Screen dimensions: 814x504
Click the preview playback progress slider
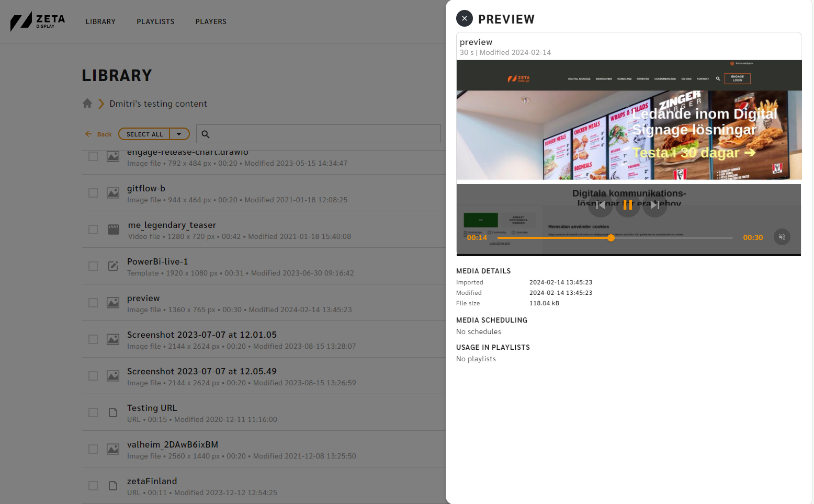tap(615, 238)
